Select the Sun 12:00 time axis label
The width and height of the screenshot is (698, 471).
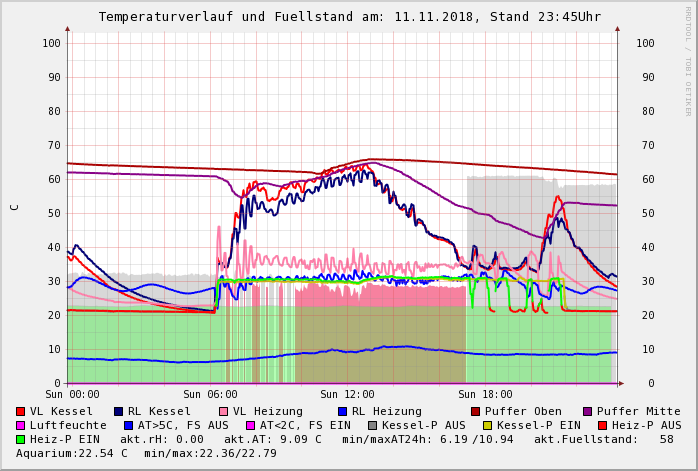(347, 394)
